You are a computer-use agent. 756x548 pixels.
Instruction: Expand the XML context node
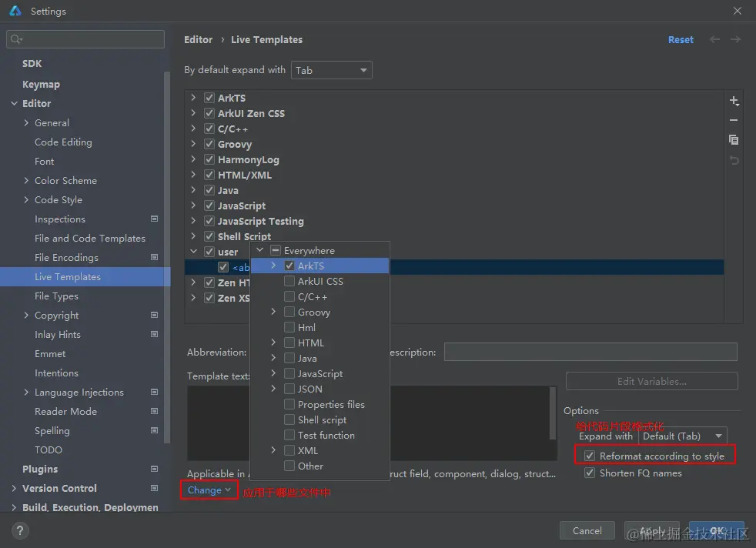[x=273, y=450]
